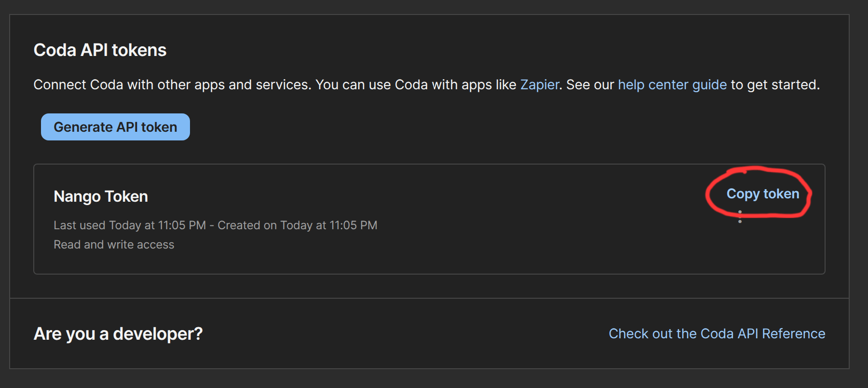The width and height of the screenshot is (868, 388).
Task: Click the dash between Last used and Created
Action: (212, 225)
